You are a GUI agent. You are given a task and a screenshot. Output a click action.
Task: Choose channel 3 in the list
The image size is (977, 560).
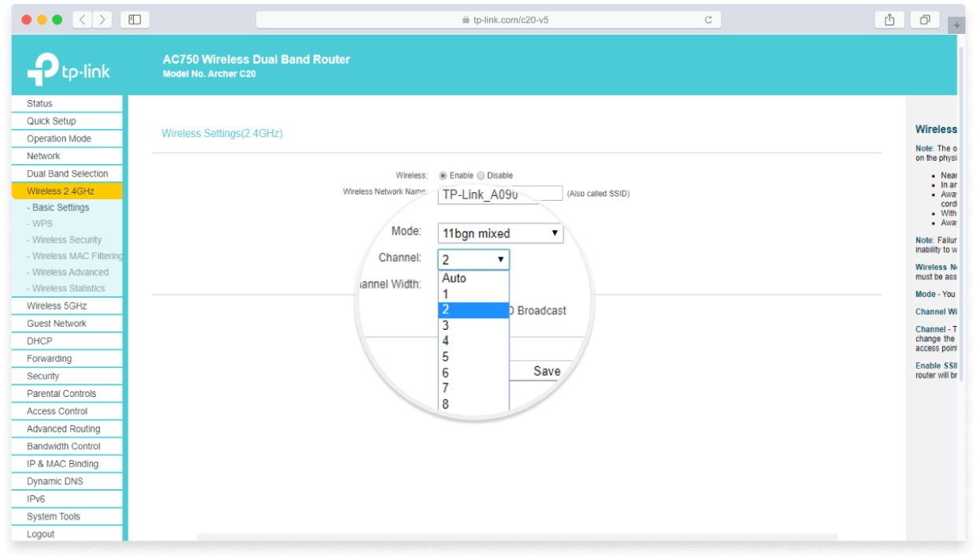pos(474,325)
